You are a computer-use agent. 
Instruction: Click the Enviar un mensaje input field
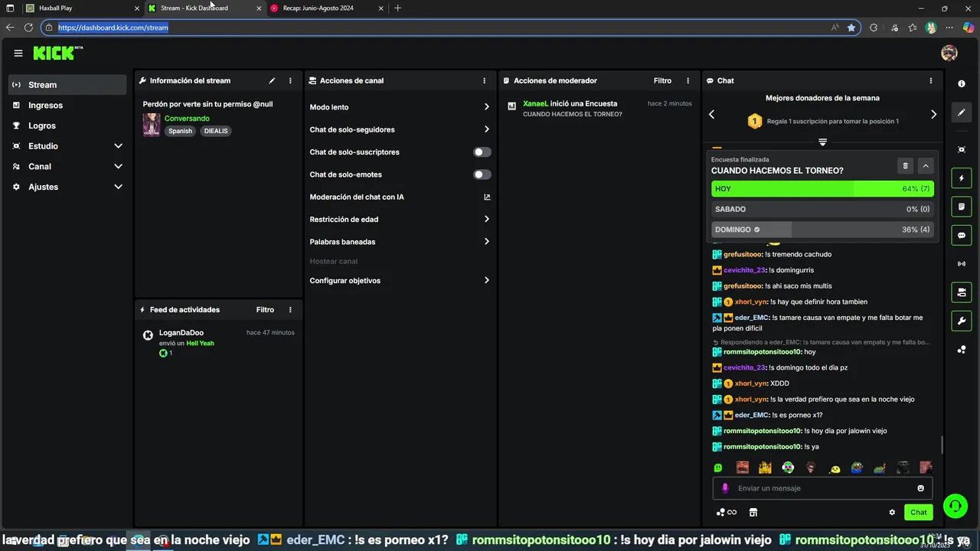coord(823,488)
